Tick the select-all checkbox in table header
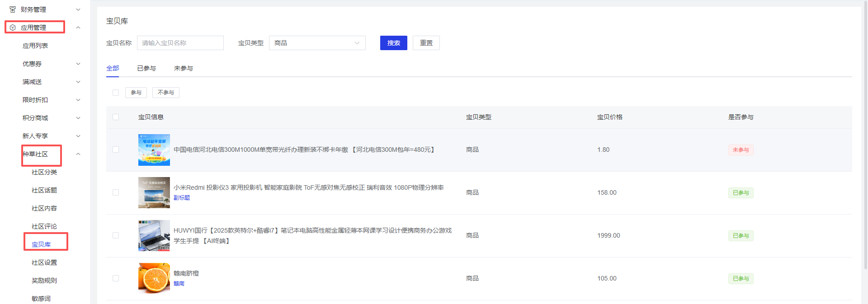This screenshot has width=868, height=304. pyautogui.click(x=116, y=117)
